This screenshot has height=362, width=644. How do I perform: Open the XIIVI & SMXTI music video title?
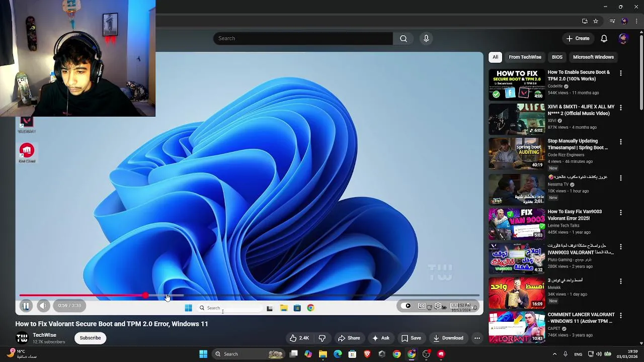click(581, 110)
